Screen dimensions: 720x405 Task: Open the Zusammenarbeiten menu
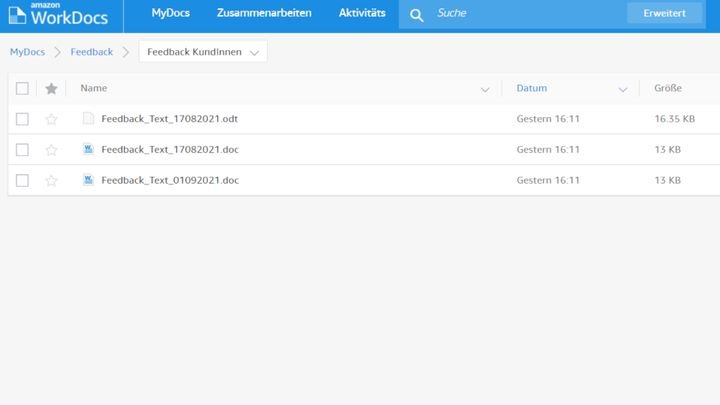(x=264, y=13)
